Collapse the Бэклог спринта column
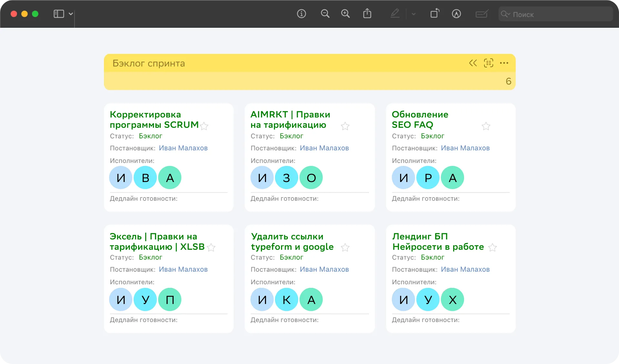Screen dimensions: 619x364 (473, 63)
